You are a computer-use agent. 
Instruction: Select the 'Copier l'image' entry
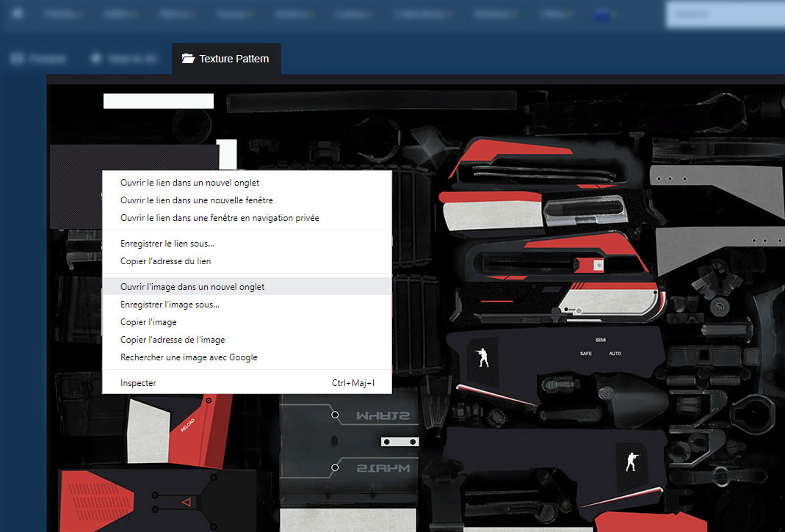[x=247, y=322]
